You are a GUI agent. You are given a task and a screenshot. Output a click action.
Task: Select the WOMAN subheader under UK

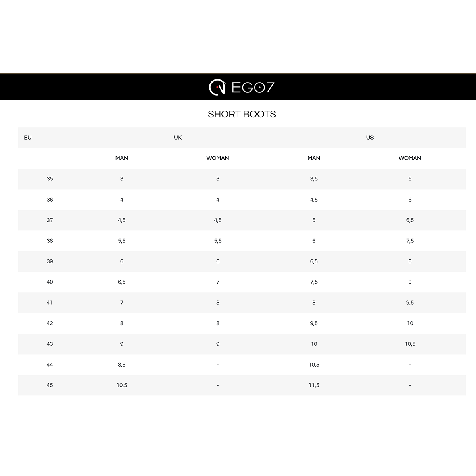coord(218,158)
